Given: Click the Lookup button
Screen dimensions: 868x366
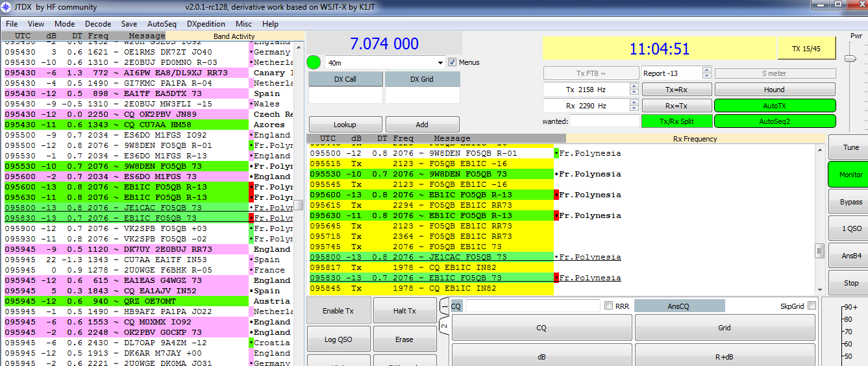Looking at the screenshot, I should click(x=345, y=125).
